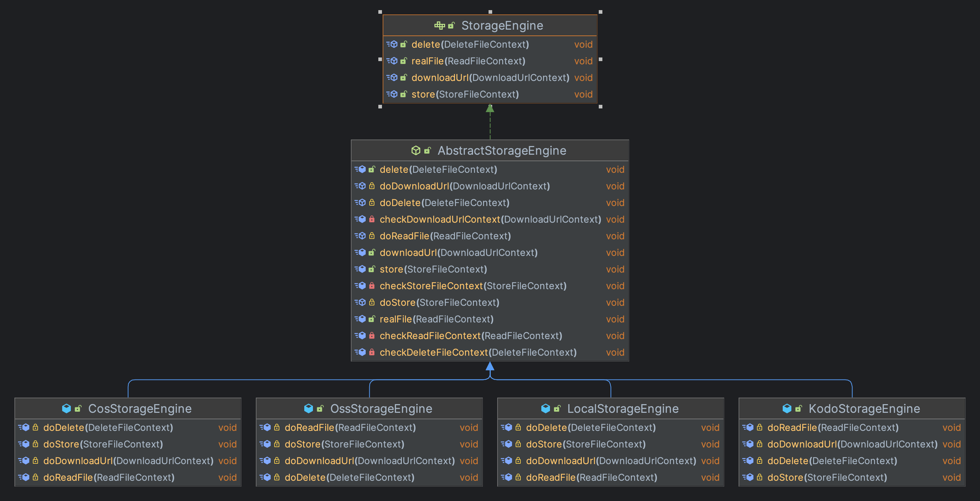Image resolution: width=980 pixels, height=501 pixels.
Task: Select the AbstractStorageEngine class title
Action: 502,151
